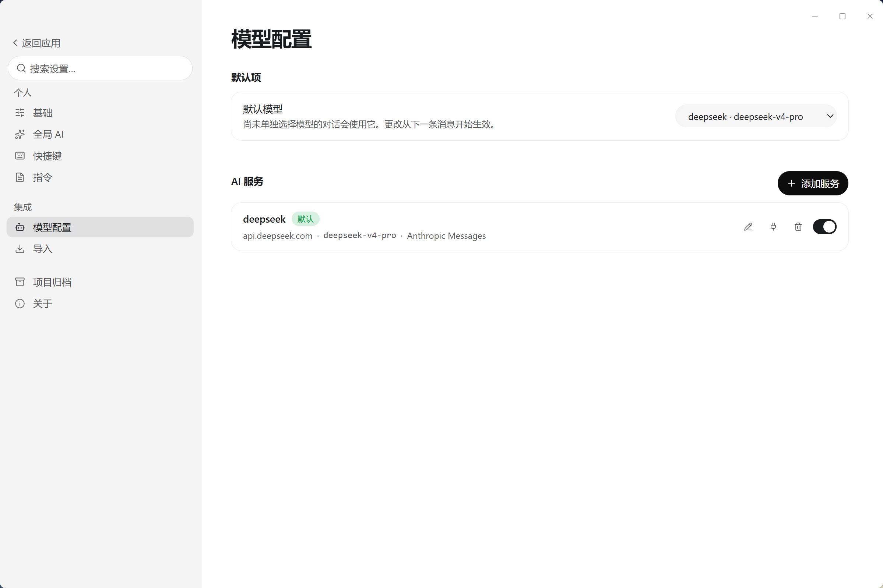Click the info icon beside 关于
The width and height of the screenshot is (883, 588).
click(20, 303)
